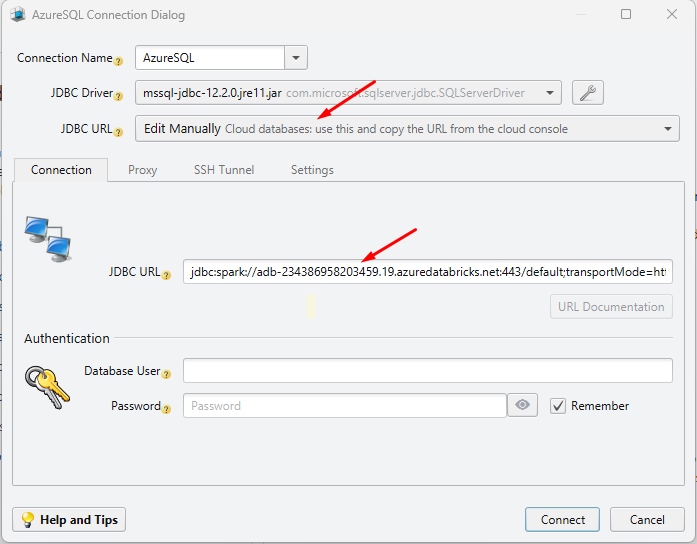
Task: Click help icon beside Connection tab JDBC URL
Action: point(166,276)
